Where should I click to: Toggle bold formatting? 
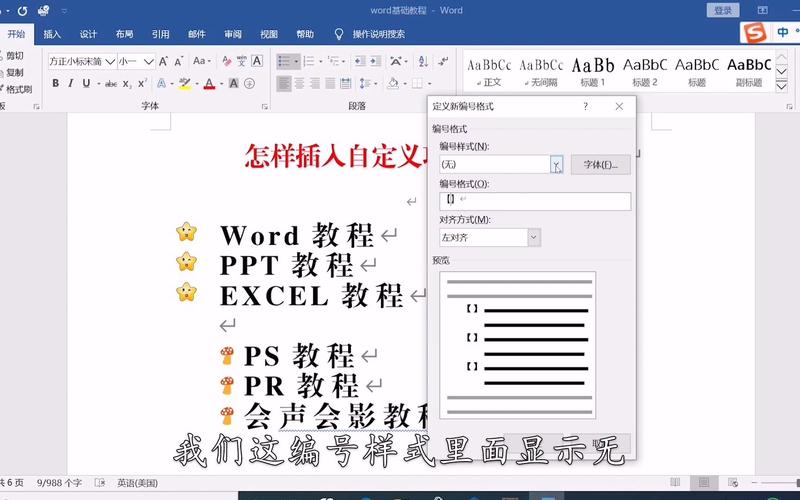pyautogui.click(x=56, y=83)
